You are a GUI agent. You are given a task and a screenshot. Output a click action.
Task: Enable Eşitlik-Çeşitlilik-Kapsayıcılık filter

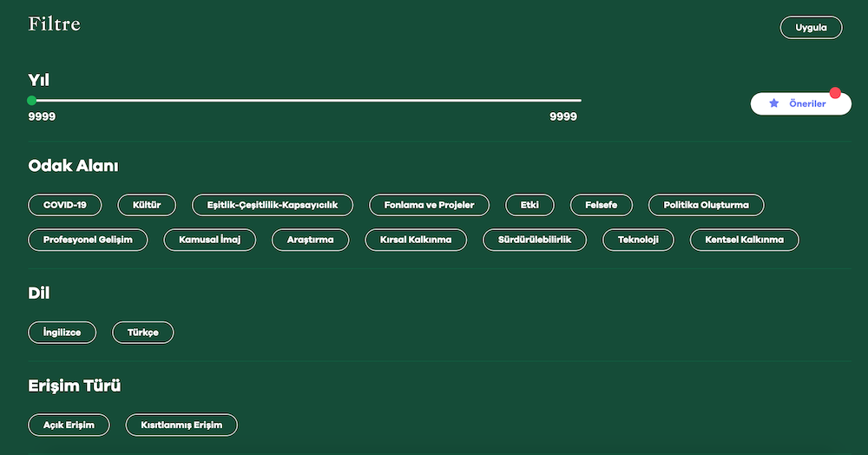tap(272, 205)
